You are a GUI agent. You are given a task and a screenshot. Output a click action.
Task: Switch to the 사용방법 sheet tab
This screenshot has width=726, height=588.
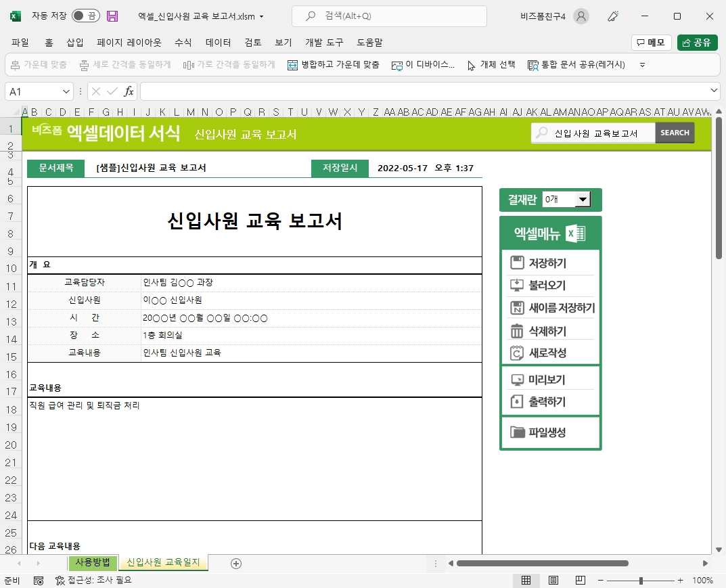(93, 562)
